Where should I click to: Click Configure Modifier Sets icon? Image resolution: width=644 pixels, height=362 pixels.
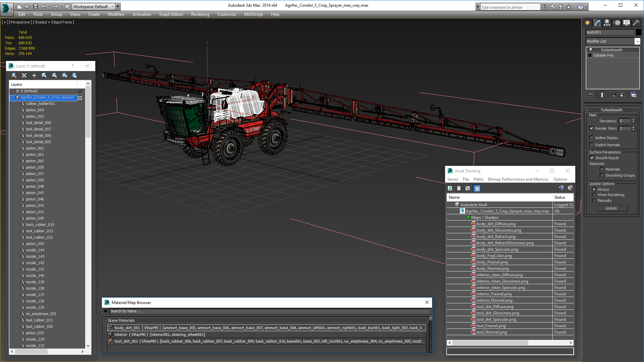[x=634, y=95]
